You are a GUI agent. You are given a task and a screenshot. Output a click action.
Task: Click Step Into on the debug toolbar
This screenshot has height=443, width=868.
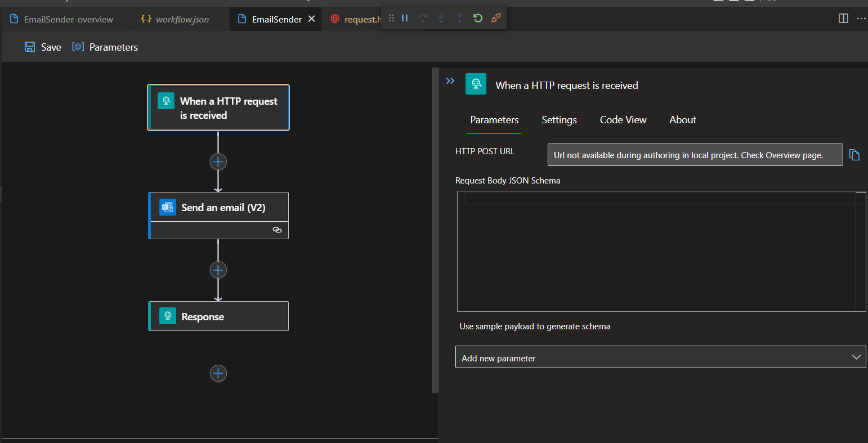tap(441, 18)
